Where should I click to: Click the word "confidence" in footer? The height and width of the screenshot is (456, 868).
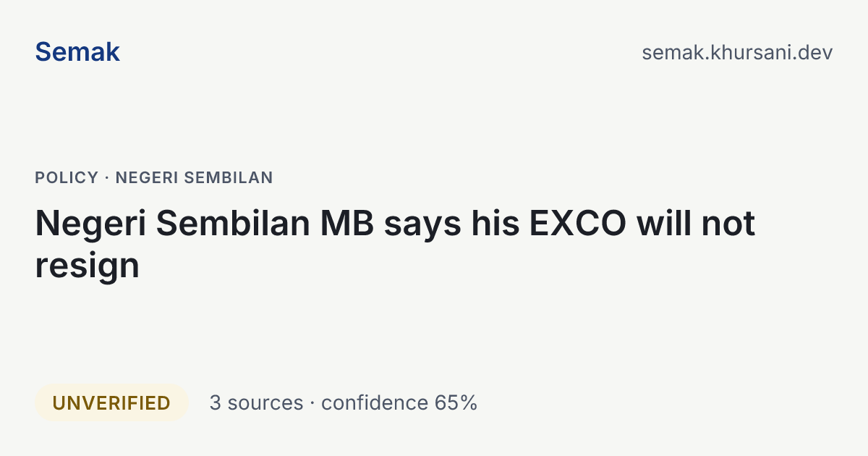(375, 402)
